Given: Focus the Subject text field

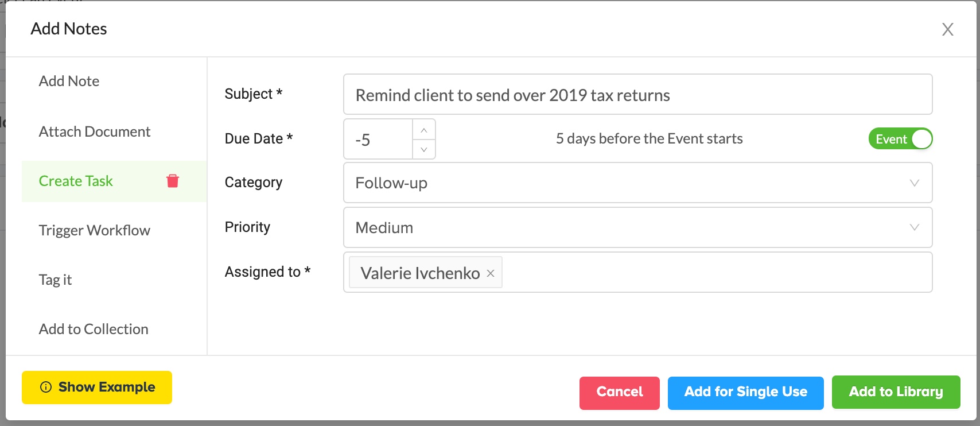Looking at the screenshot, I should (x=637, y=94).
